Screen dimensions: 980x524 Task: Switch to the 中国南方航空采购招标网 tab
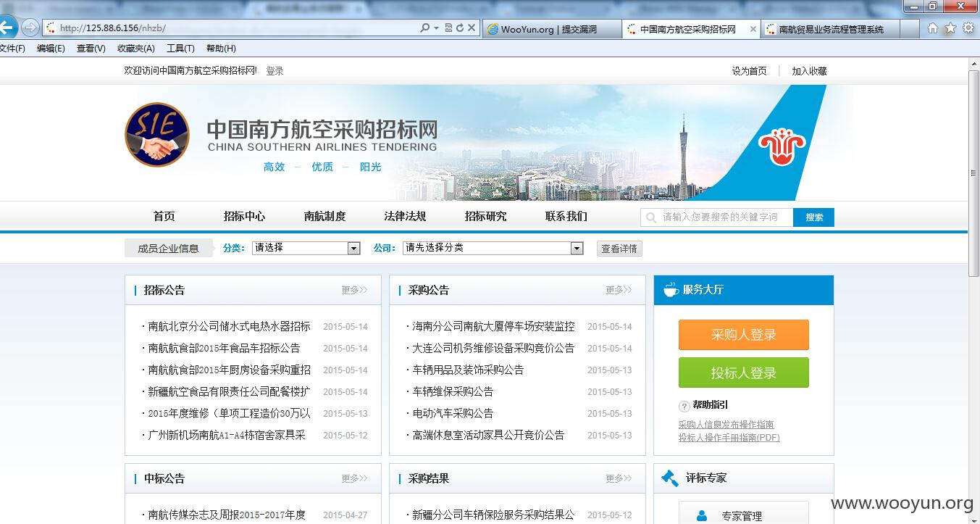point(690,29)
